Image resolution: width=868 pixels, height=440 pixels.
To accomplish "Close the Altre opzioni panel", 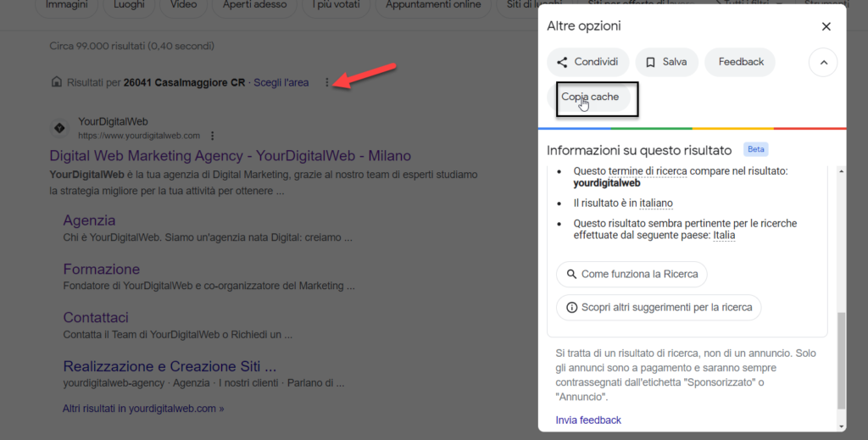I will coord(826,26).
